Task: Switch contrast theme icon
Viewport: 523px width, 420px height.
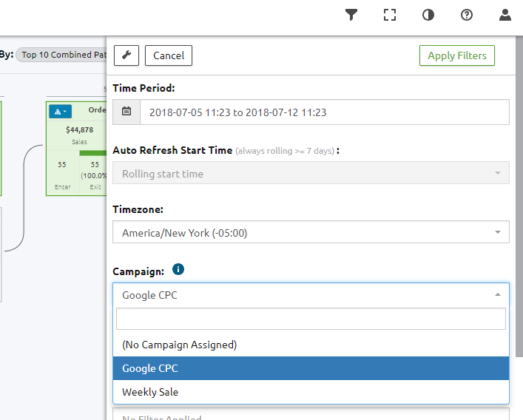Action: [428, 15]
